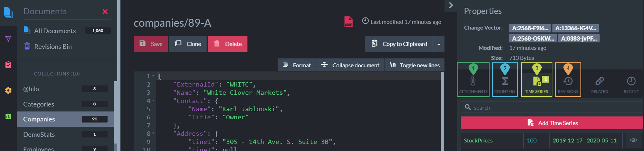
Task: Fold the Contact block at line 4
Action: [153, 101]
